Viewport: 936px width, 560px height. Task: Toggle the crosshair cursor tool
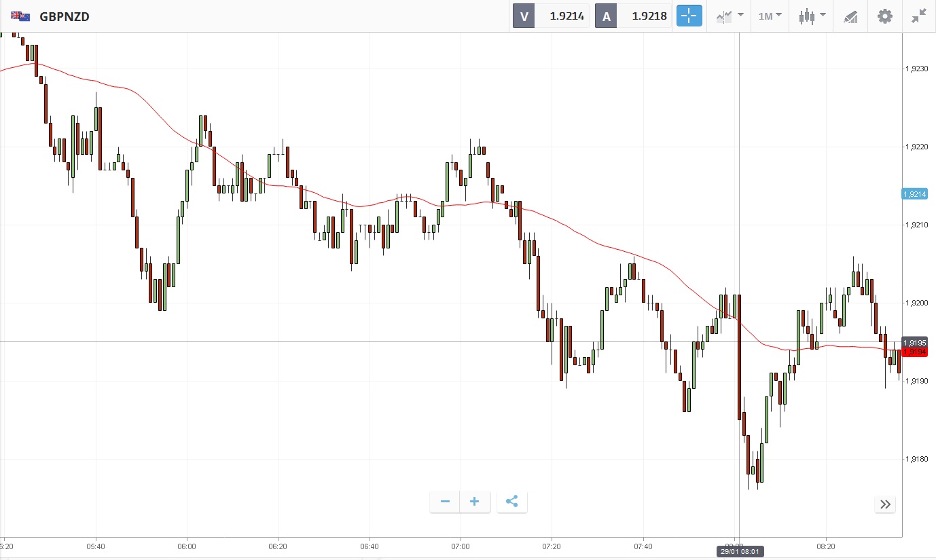click(x=689, y=16)
